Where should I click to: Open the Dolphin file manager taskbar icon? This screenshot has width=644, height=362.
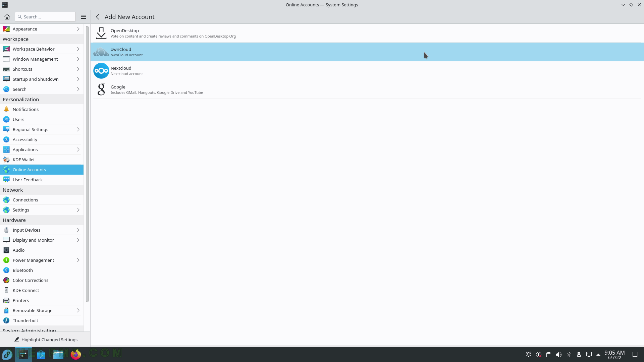pyautogui.click(x=58, y=354)
